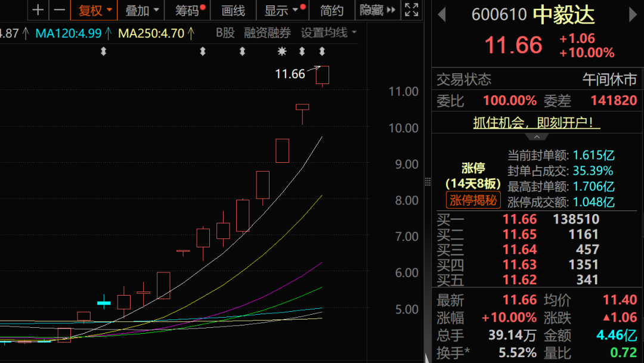644x363 pixels.
Task: Click the 涨停成交额 value 1.048亿
Action: pos(593,202)
